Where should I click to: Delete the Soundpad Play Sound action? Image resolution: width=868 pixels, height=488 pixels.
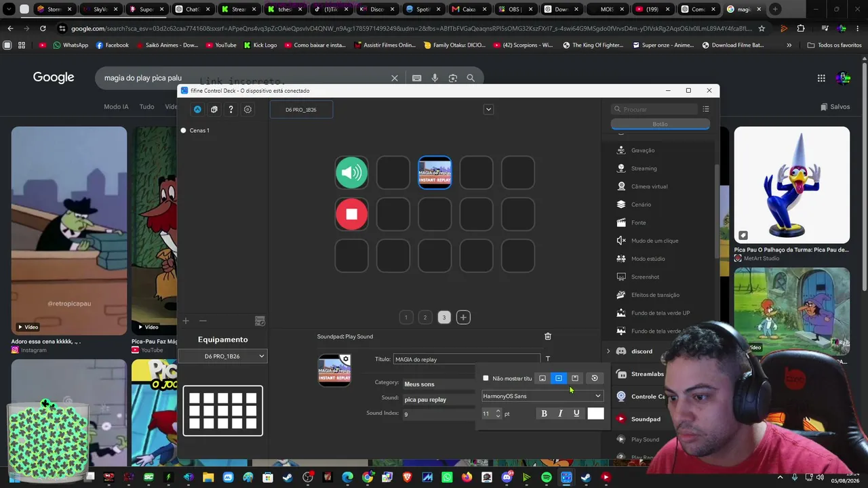coord(548,336)
